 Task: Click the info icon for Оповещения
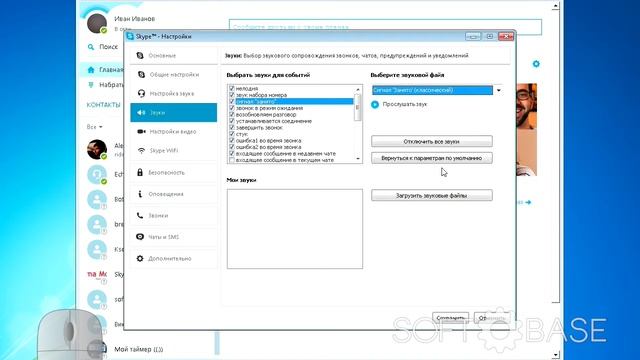tap(140, 194)
